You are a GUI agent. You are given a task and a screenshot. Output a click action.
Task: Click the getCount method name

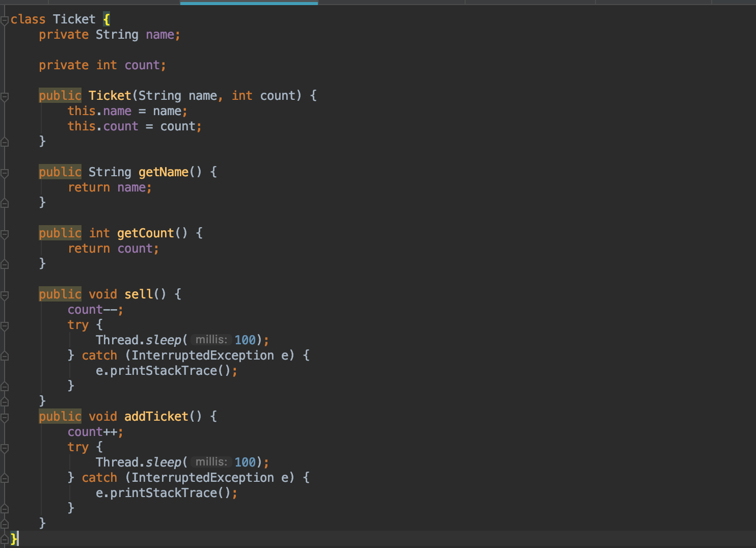point(145,233)
